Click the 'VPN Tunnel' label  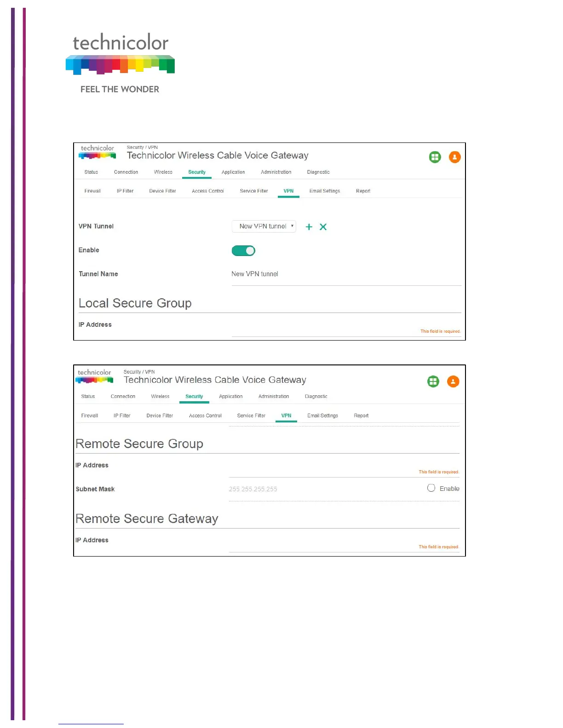(96, 226)
